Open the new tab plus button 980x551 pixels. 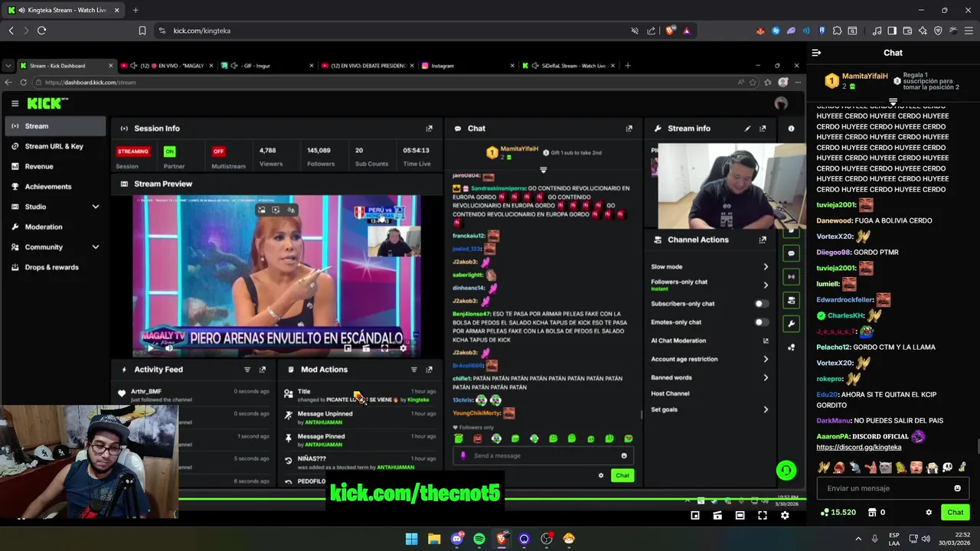[x=136, y=10]
